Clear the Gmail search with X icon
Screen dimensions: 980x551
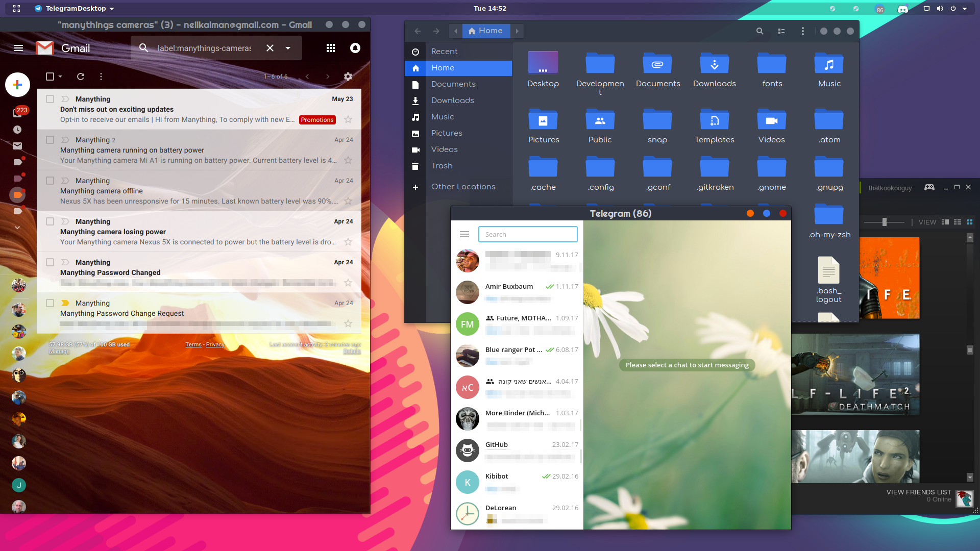(270, 48)
